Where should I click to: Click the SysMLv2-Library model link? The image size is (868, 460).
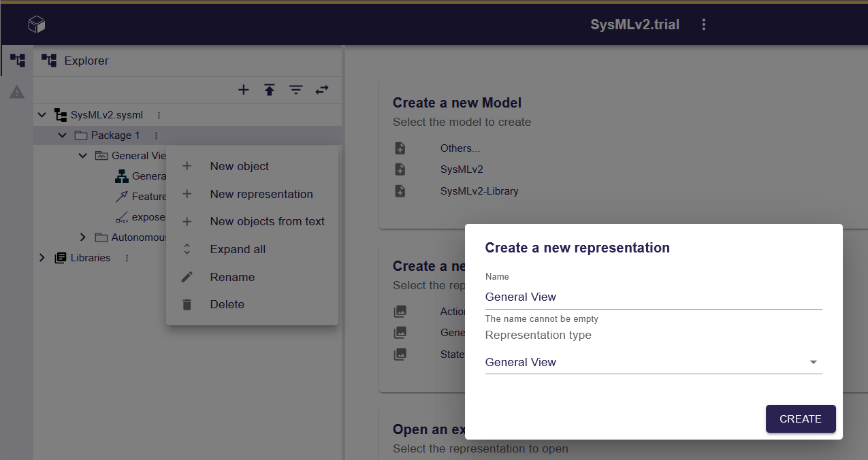point(479,191)
